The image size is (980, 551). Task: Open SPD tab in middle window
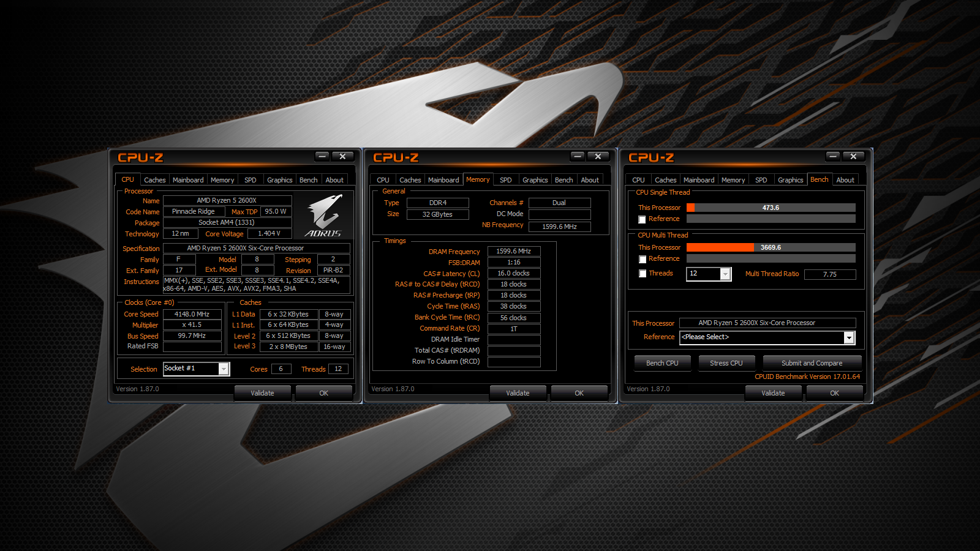(x=506, y=180)
